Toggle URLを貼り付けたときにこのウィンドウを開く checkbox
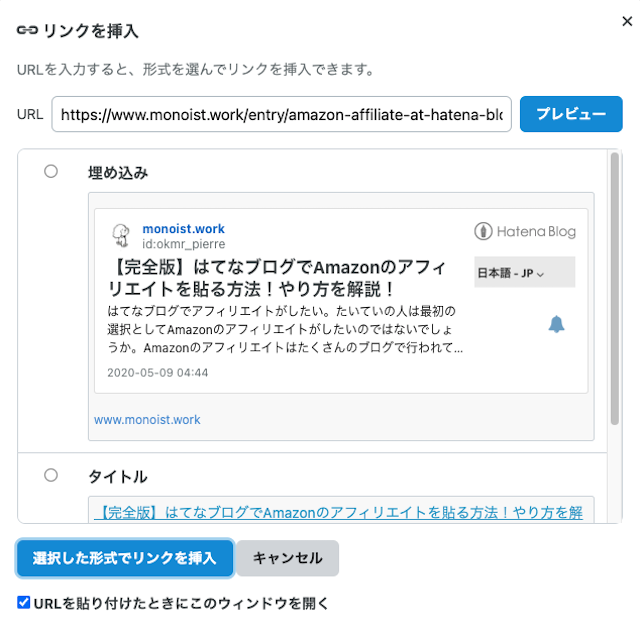Image resolution: width=640 pixels, height=631 pixels. (24, 602)
